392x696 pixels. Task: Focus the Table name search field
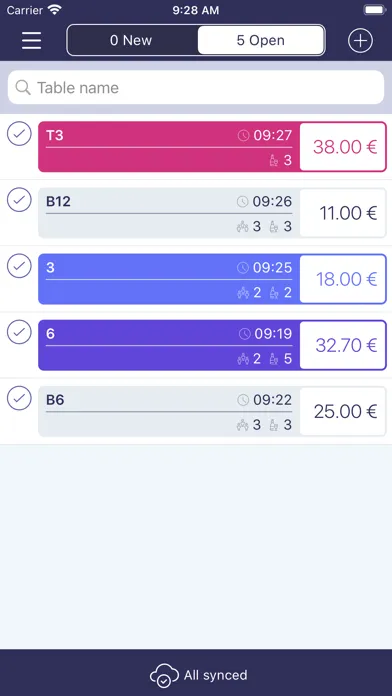[x=196, y=87]
